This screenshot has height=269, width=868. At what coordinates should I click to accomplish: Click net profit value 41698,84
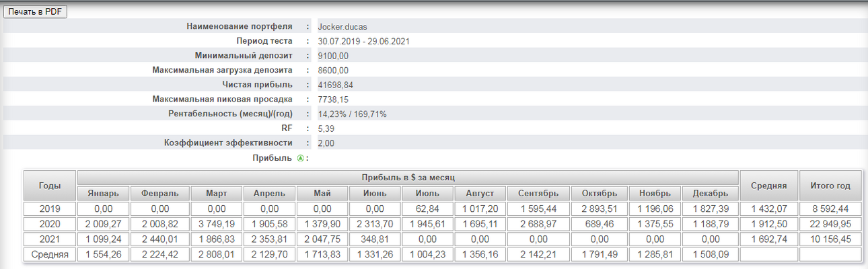(335, 85)
